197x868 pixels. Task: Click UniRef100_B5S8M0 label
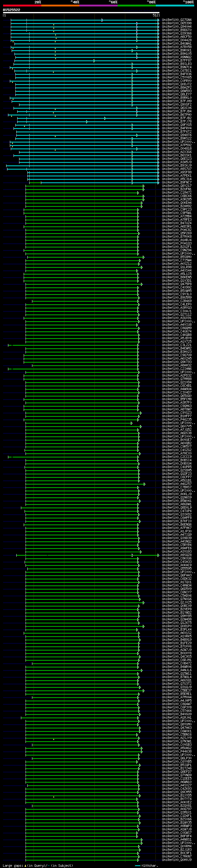(x=177, y=257)
